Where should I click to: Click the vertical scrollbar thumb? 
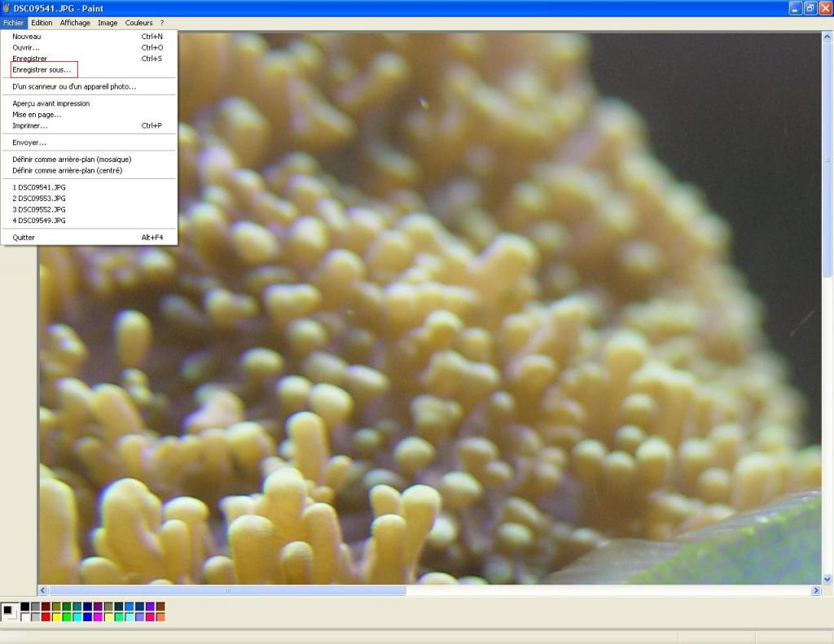(x=827, y=160)
